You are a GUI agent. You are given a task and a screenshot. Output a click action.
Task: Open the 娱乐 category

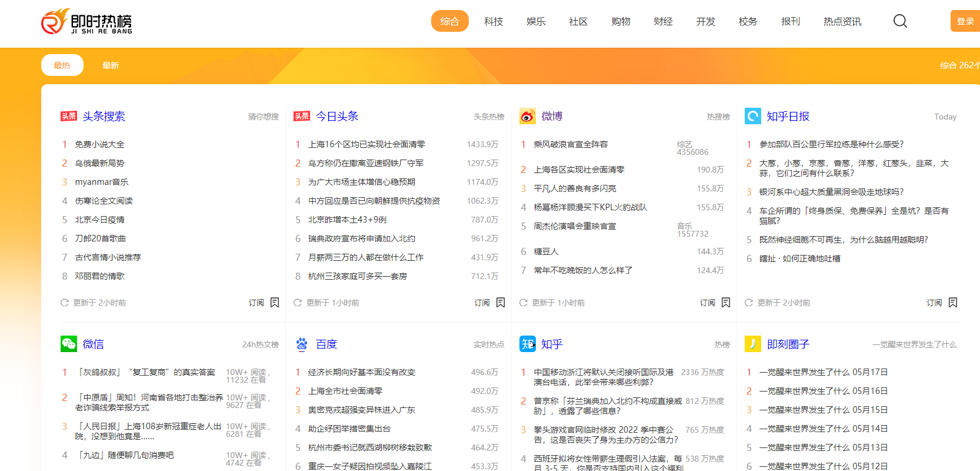coord(536,21)
